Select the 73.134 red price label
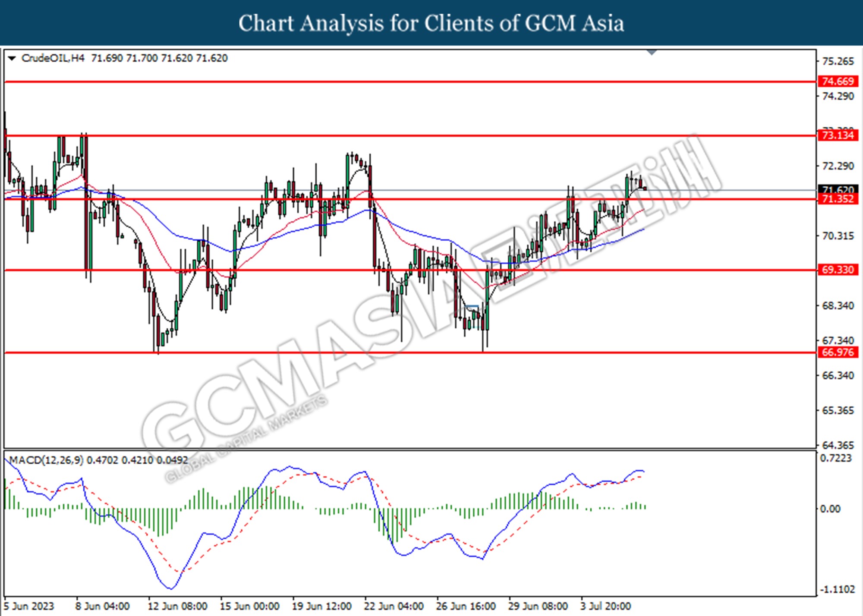This screenshot has height=616, width=863. [838, 135]
